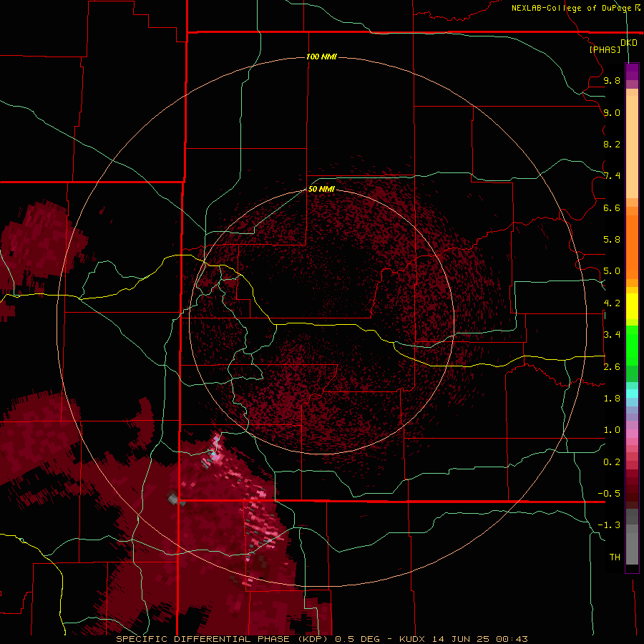The height and width of the screenshot is (644, 644).
Task: Click the 7.4 value on the color scale
Action: pos(612,176)
